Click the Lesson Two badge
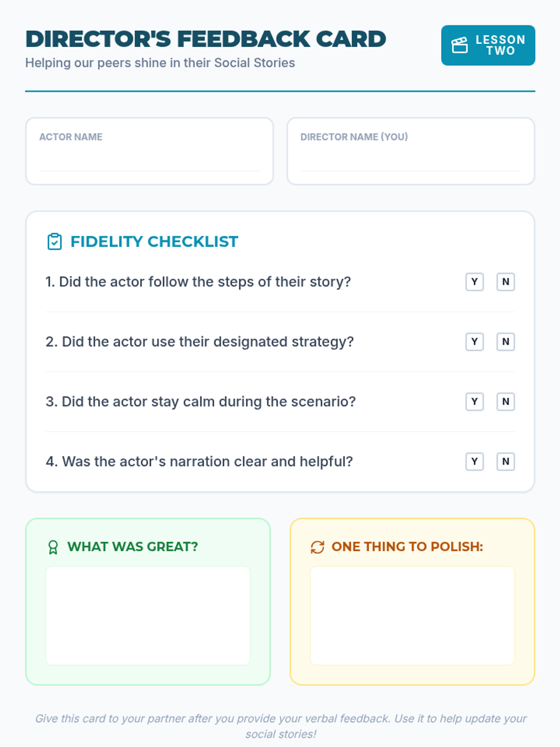The height and width of the screenshot is (747, 560). pyautogui.click(x=488, y=45)
